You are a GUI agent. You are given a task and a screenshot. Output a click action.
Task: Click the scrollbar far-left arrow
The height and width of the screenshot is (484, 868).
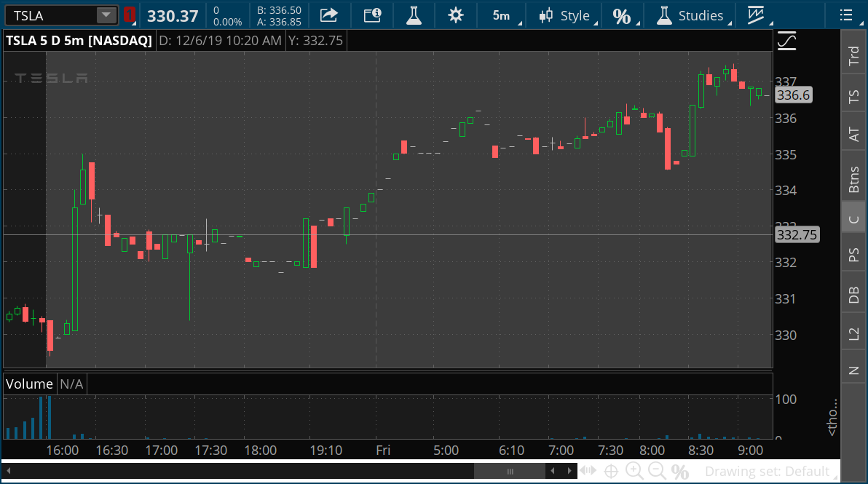point(8,472)
